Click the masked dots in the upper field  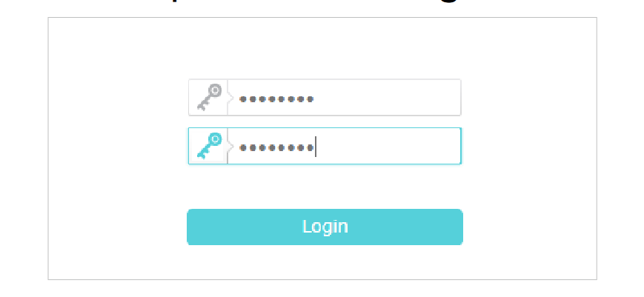tap(276, 99)
